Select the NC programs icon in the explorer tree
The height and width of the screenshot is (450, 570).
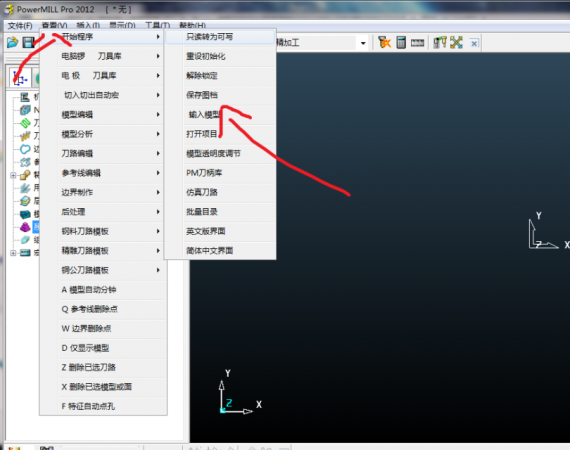(x=25, y=110)
